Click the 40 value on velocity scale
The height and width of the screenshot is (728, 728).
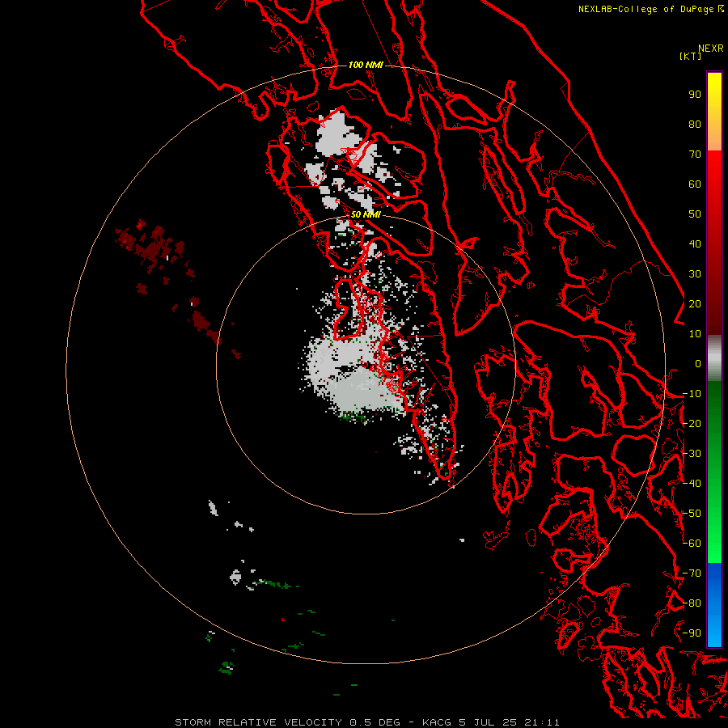695,244
